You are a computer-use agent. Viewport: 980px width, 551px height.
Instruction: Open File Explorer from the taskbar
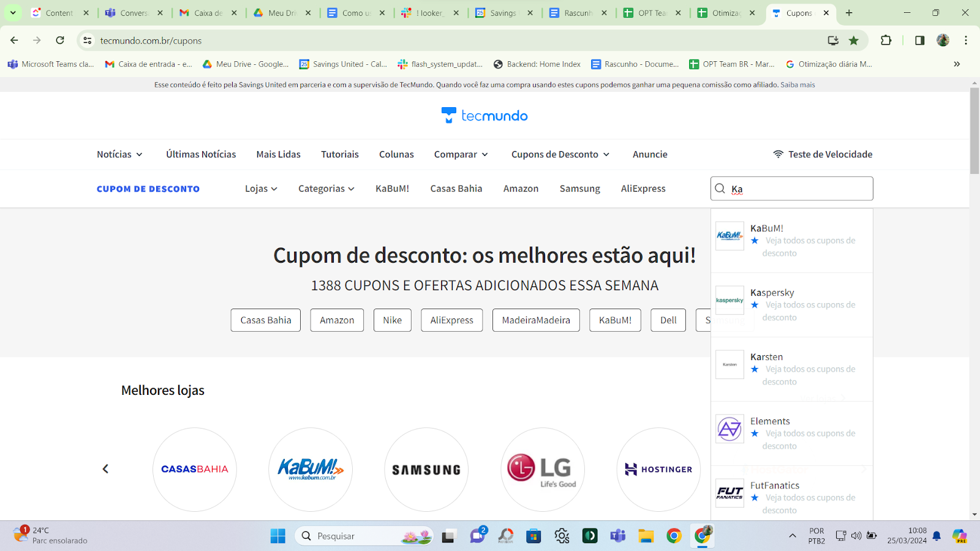click(646, 536)
